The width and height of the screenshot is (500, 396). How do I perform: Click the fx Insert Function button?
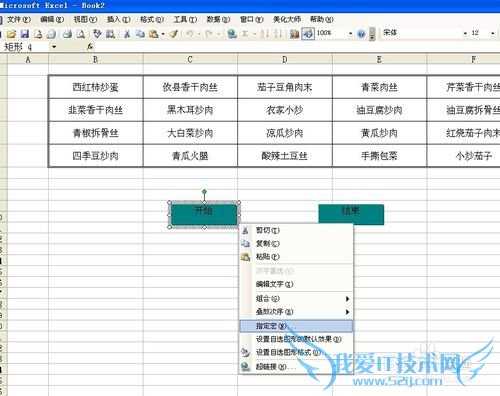coord(90,47)
